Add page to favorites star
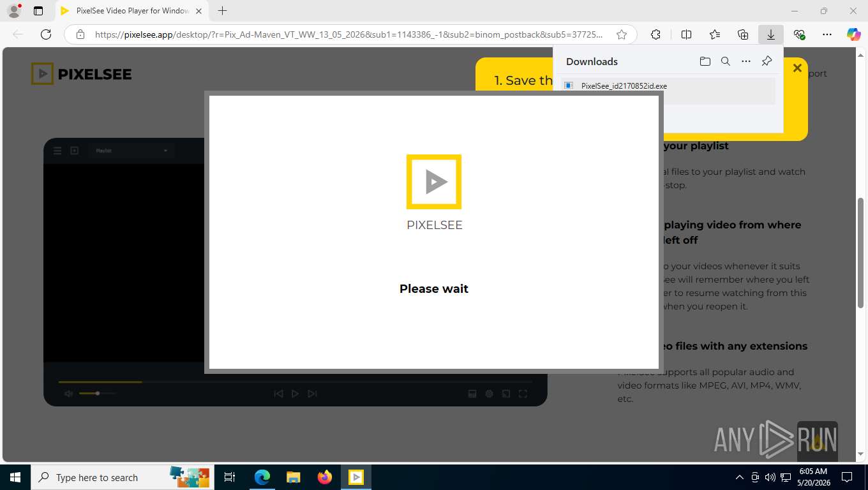Image resolution: width=868 pixels, height=490 pixels. [x=622, y=34]
